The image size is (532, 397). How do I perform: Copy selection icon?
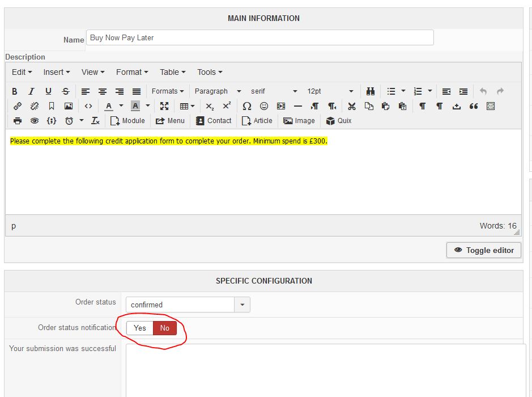coord(369,106)
